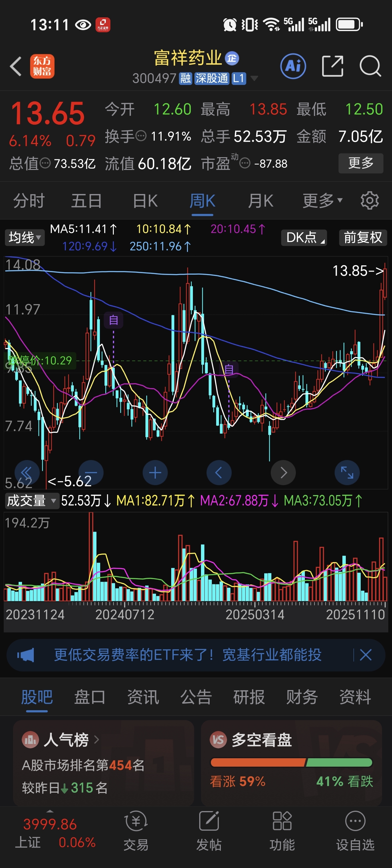Tap 总值 info circle icon

(45, 163)
